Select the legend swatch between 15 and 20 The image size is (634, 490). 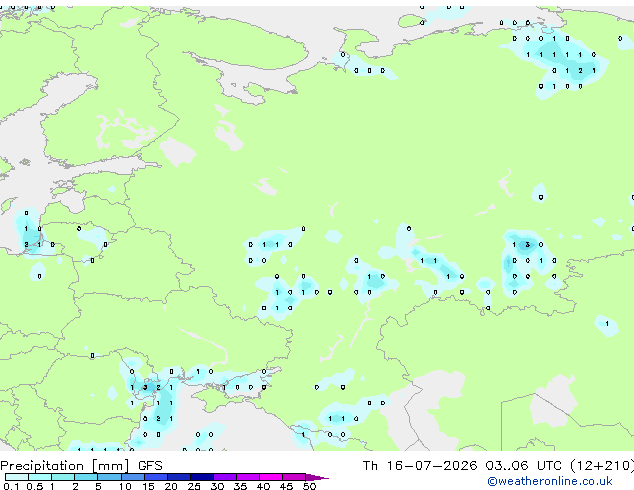[x=155, y=477]
